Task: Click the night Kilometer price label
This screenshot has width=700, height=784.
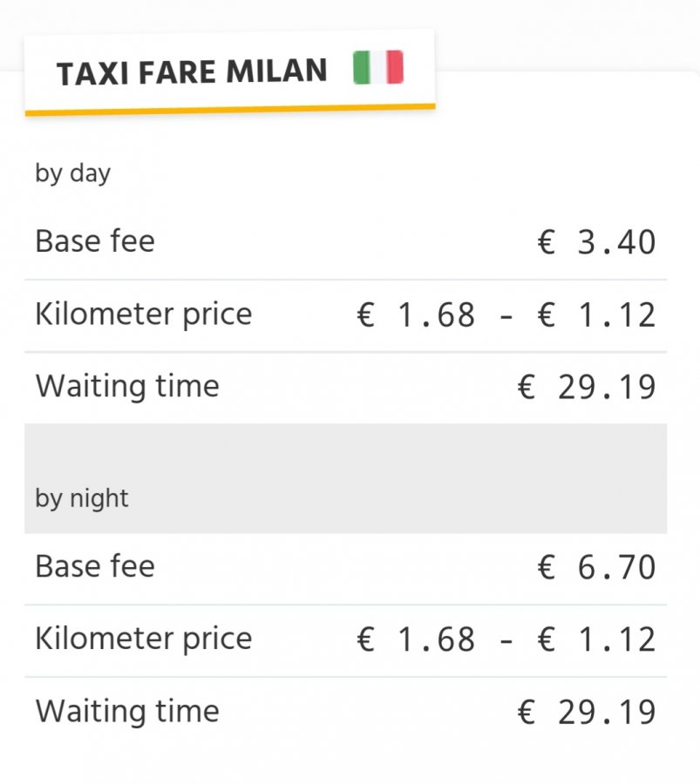Action: click(143, 639)
